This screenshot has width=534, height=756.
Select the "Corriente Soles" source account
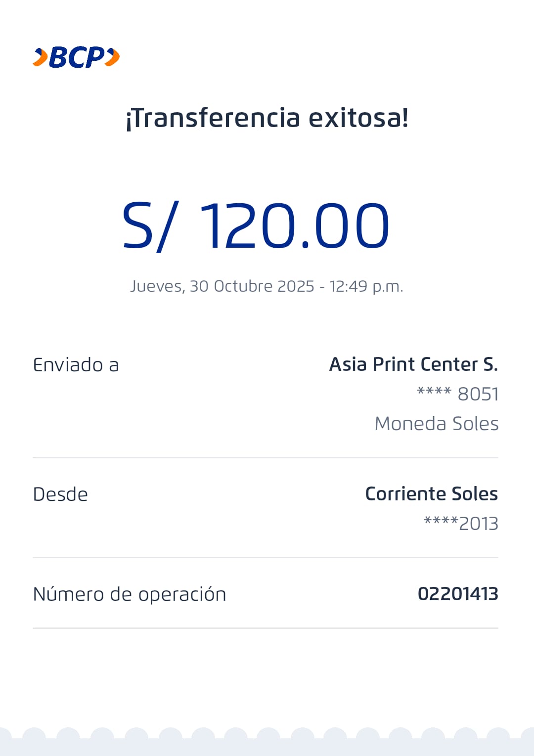431,494
